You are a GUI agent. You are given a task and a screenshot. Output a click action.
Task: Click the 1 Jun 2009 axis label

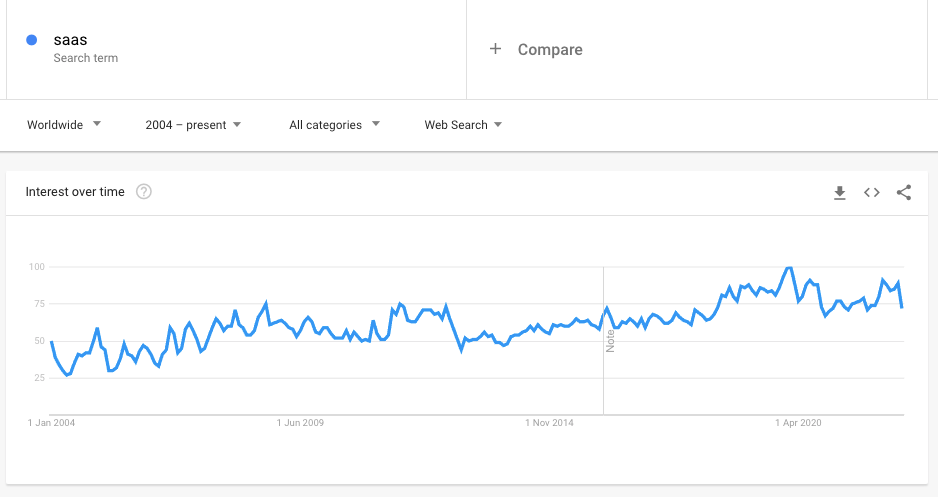click(x=300, y=423)
